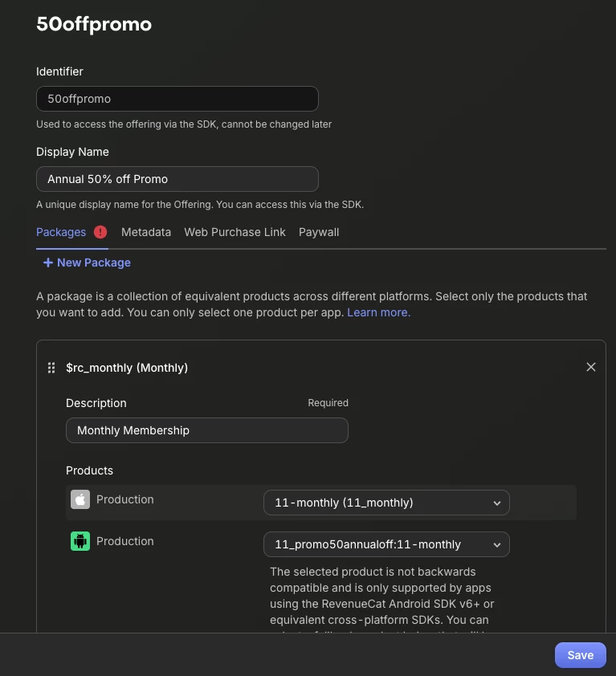Click the red warning icon beside Packages
The image size is (616, 676).
(x=100, y=232)
